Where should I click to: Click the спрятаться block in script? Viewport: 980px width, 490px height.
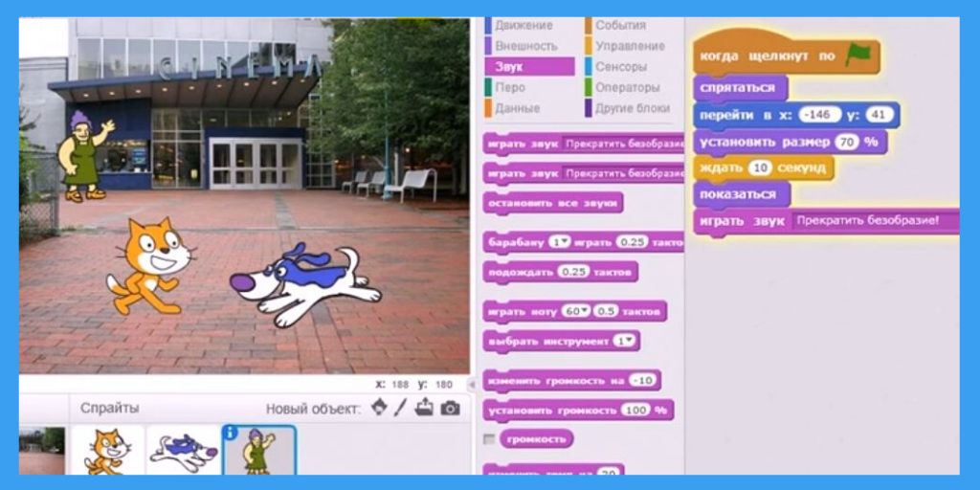(740, 87)
